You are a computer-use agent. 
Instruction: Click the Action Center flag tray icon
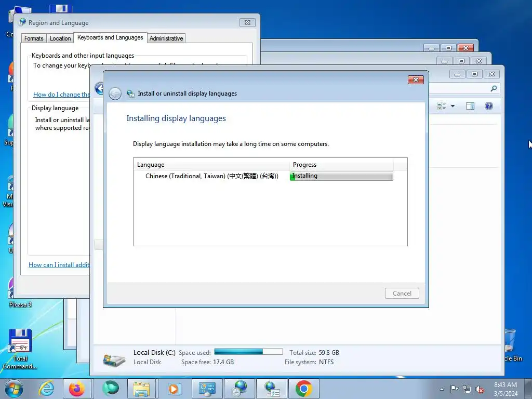[x=454, y=389]
